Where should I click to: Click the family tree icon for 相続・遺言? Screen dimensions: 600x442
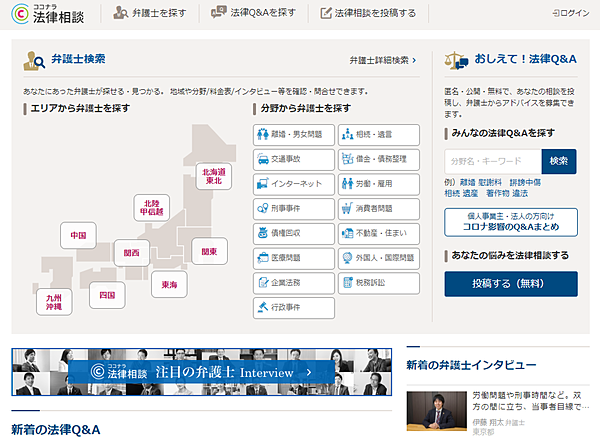[x=347, y=134]
